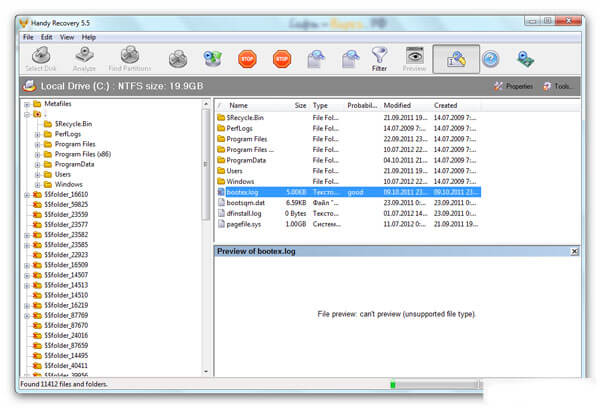Open drive Properties
This screenshot has height=408, width=600.
point(514,86)
